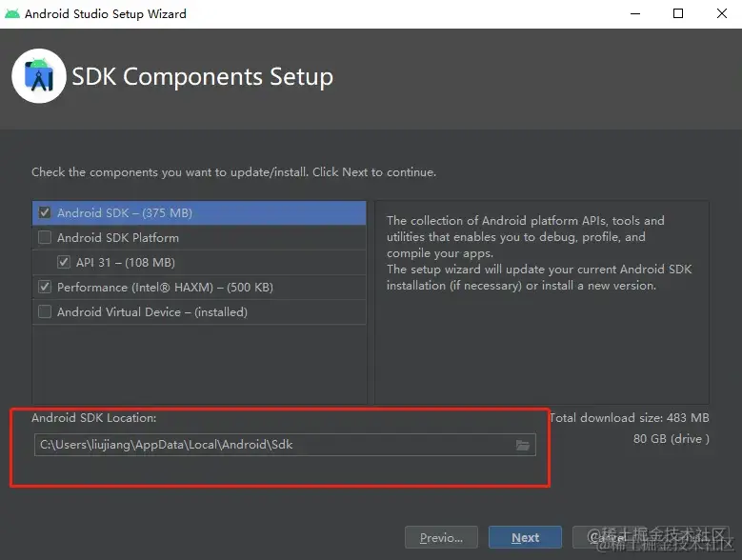The width and height of the screenshot is (742, 560).
Task: Select the Performance (Intel HAXM) row label
Action: [165, 288]
